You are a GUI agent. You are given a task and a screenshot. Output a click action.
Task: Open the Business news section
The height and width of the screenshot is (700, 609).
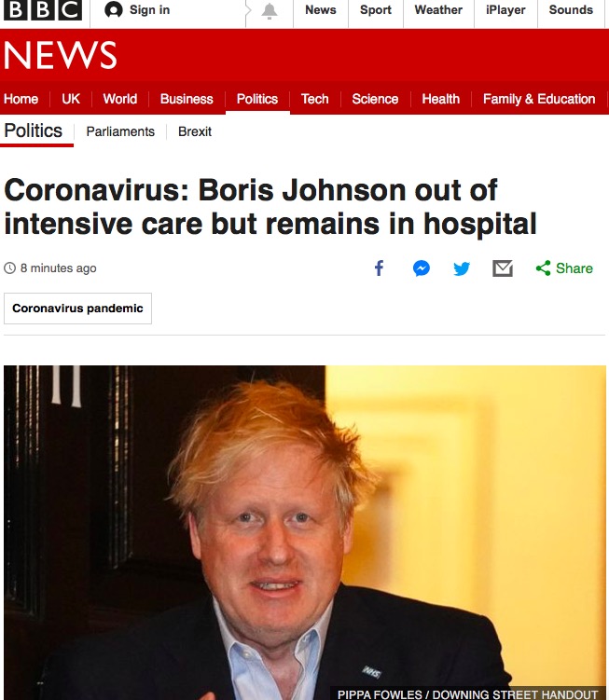point(187,99)
